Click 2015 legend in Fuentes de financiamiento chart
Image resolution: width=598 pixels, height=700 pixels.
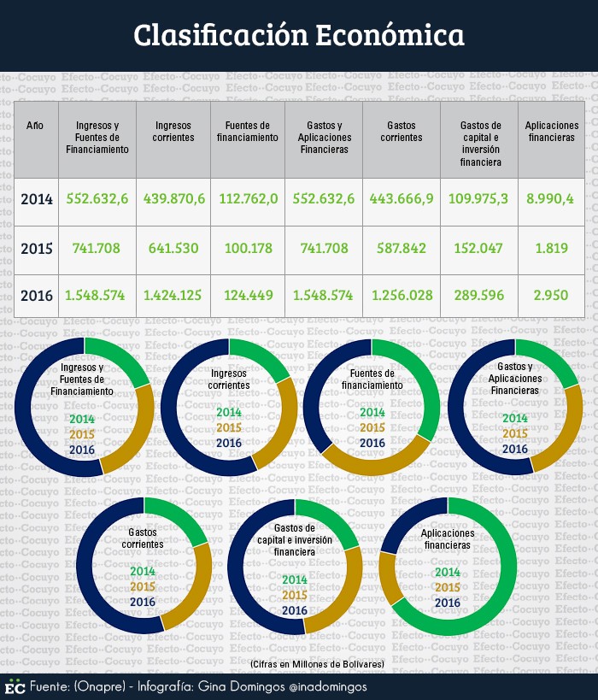pyautogui.click(x=372, y=427)
